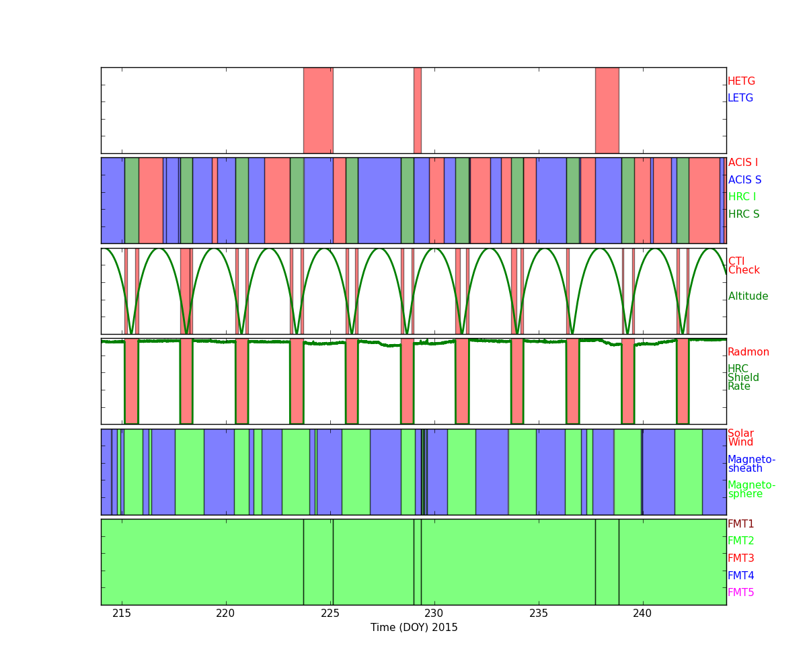Click the 230 tick label on time axis
Screen dimensions: 807x672
click(434, 614)
